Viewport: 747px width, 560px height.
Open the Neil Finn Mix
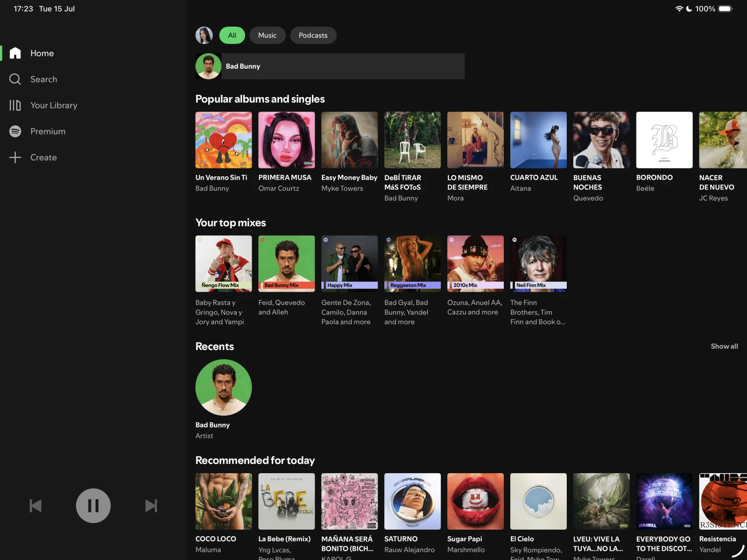(538, 264)
